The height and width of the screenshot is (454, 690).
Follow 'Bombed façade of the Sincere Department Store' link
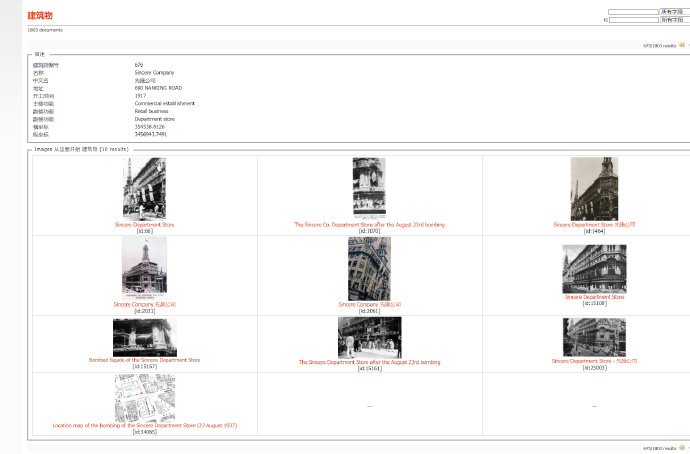point(144,360)
